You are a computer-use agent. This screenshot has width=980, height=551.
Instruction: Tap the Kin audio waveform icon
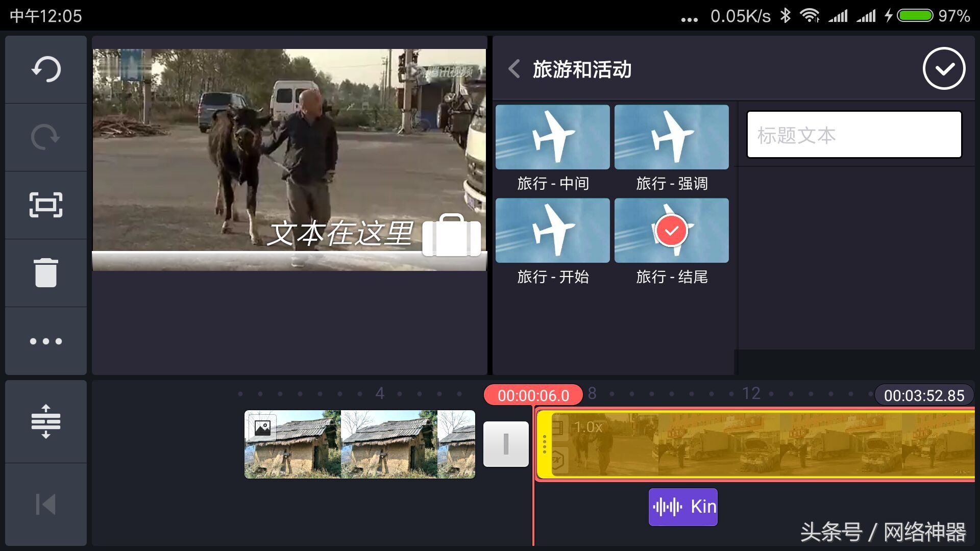(682, 506)
